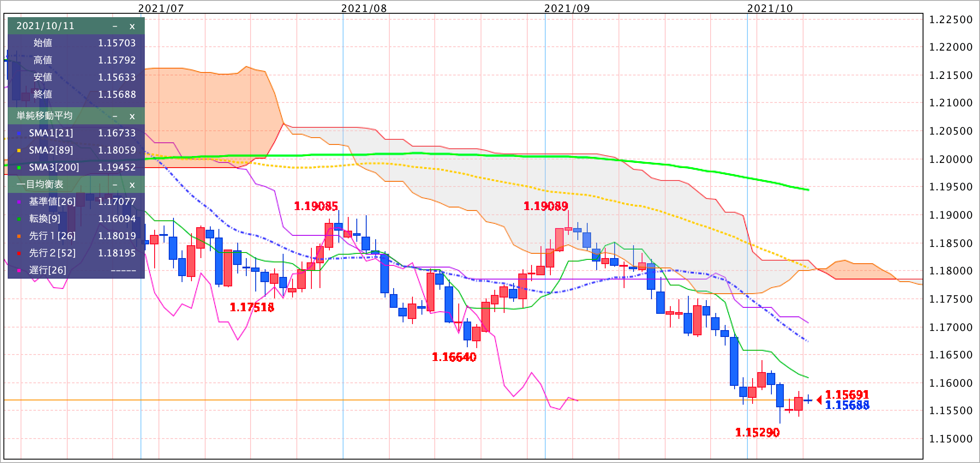Click the 基準値[26] purple color marker

[19, 202]
